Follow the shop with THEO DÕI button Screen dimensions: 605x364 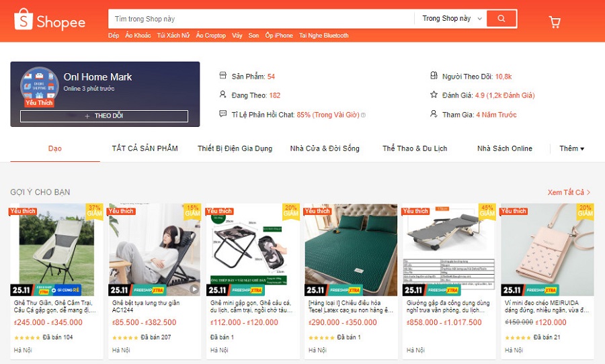coord(104,116)
